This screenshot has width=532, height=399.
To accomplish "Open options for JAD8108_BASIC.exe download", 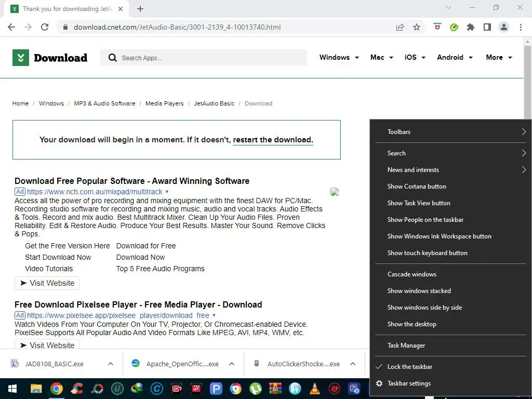I will [x=111, y=364].
